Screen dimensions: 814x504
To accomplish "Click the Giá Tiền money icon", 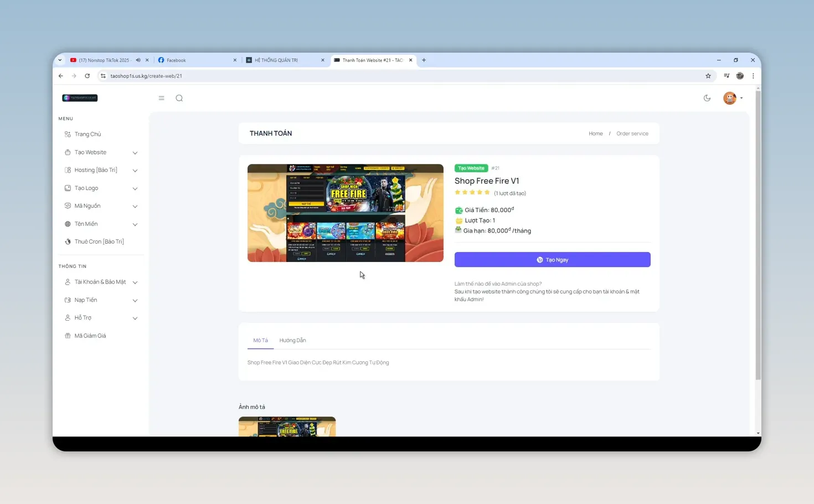I will pyautogui.click(x=458, y=210).
